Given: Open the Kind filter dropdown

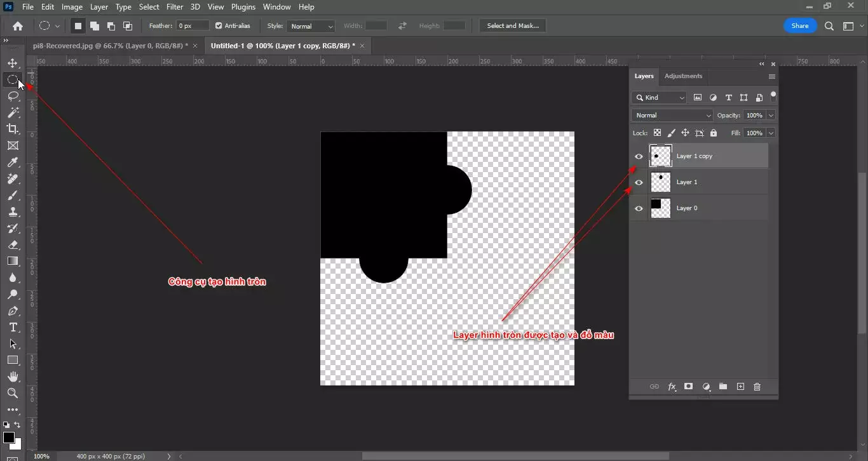Looking at the screenshot, I should pyautogui.click(x=659, y=97).
